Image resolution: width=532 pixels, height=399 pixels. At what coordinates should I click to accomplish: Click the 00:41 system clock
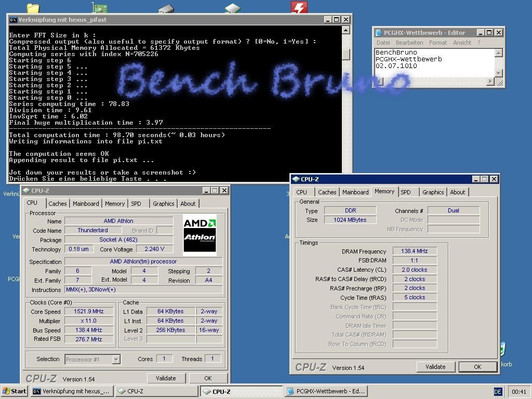519,392
